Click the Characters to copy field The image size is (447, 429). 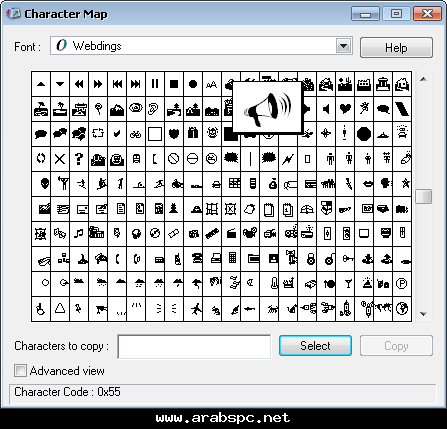tap(194, 347)
